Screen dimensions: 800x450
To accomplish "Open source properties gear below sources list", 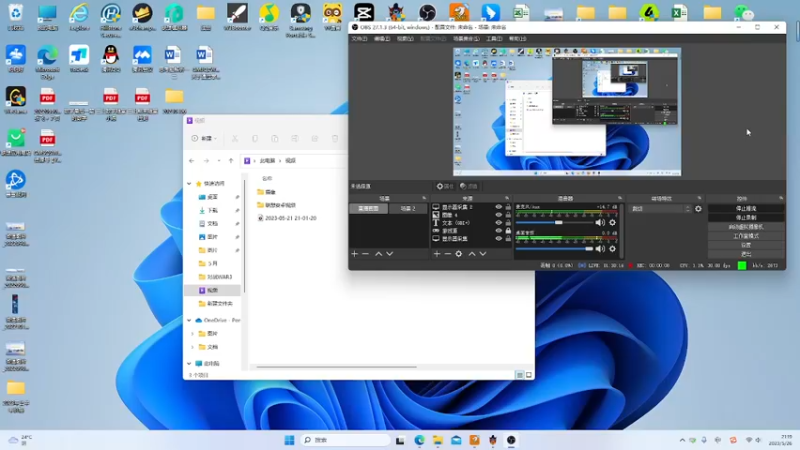I will click(x=459, y=254).
